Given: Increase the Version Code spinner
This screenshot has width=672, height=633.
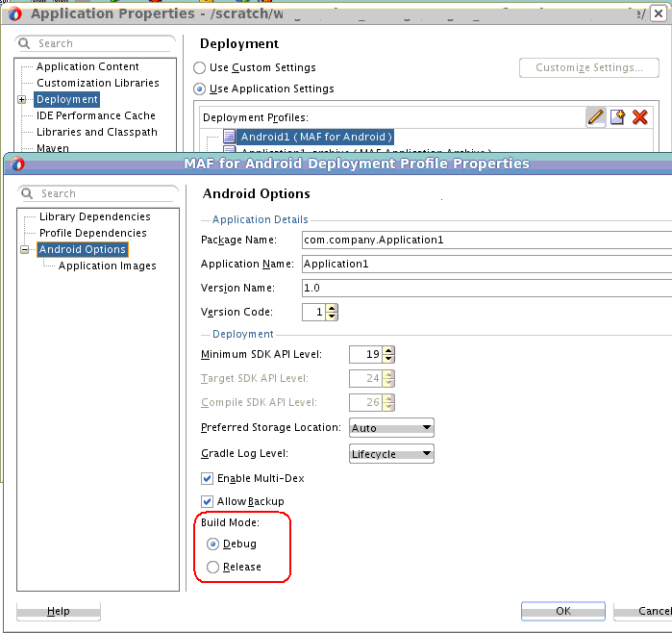Looking at the screenshot, I should (332, 308).
